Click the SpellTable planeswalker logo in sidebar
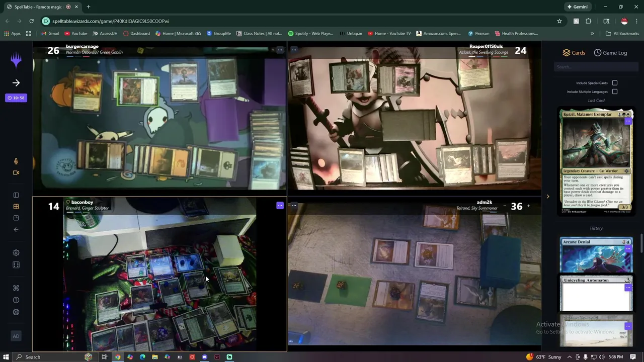This screenshot has height=362, width=644. pos(16,60)
